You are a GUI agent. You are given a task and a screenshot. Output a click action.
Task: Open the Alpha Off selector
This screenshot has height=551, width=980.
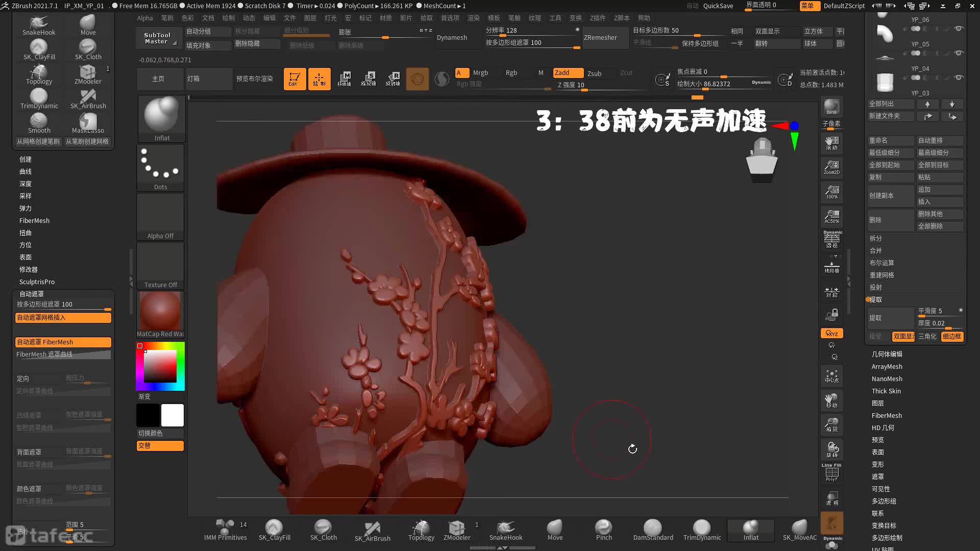[160, 216]
